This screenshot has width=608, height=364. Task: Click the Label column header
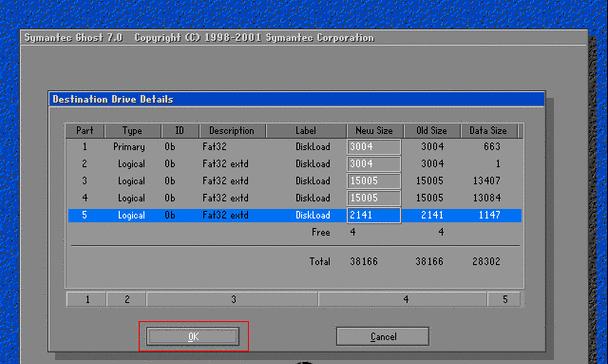tap(306, 131)
